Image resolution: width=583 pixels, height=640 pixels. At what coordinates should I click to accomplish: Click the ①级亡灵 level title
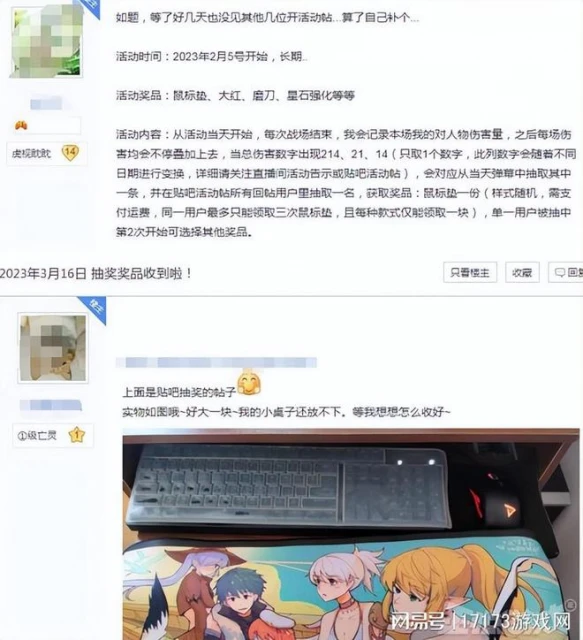pos(37,436)
